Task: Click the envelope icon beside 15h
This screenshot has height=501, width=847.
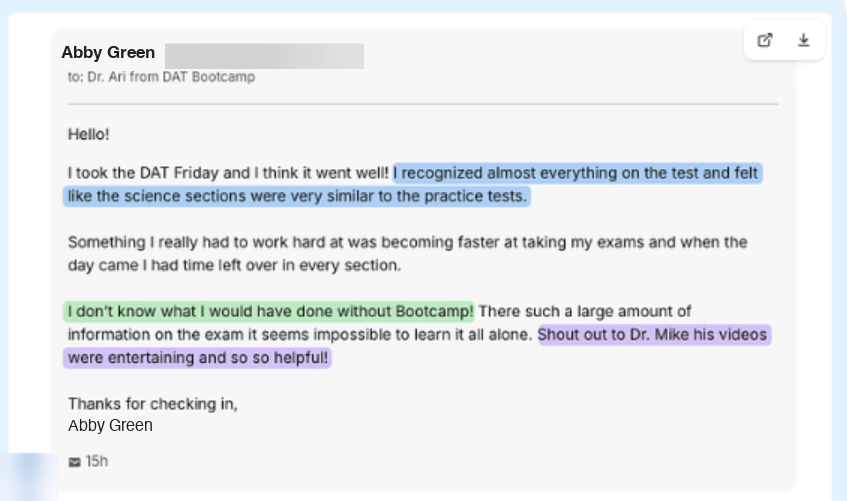Action: (75, 462)
